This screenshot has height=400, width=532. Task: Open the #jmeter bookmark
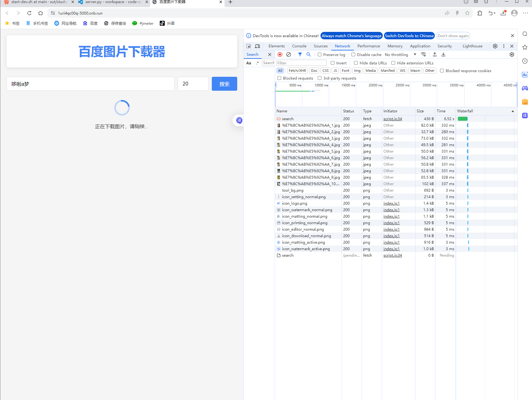click(143, 23)
